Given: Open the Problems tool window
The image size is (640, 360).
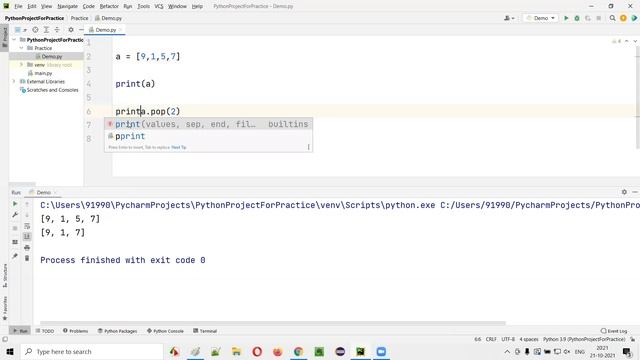Looking at the screenshot, I should click(76, 331).
